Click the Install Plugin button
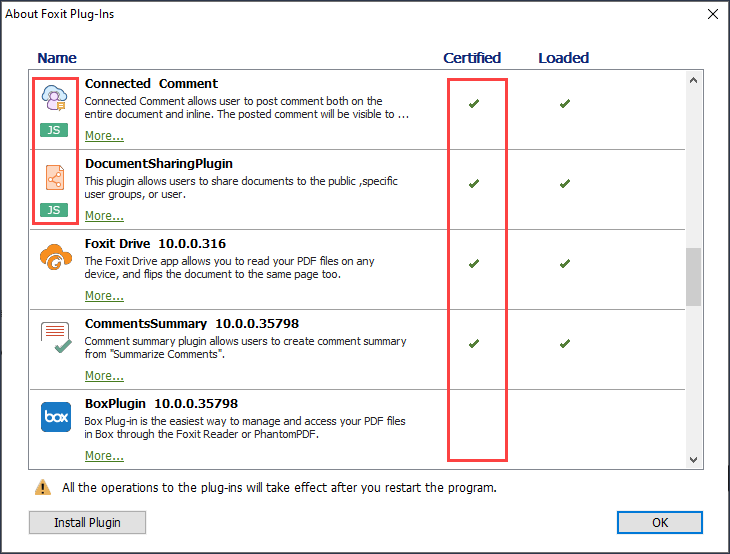This screenshot has width=730, height=554. pos(87,522)
